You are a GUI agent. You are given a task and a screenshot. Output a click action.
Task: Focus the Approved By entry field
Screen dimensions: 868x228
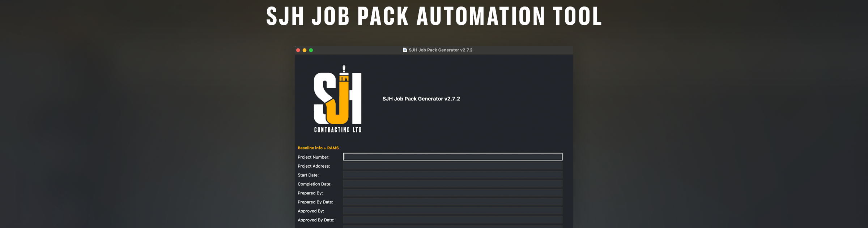click(x=452, y=211)
